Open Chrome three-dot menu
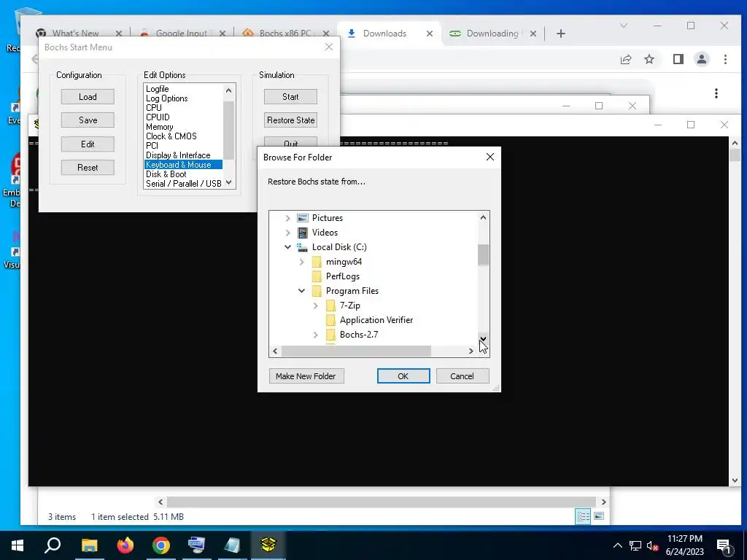The width and height of the screenshot is (747, 560). pyautogui.click(x=725, y=60)
